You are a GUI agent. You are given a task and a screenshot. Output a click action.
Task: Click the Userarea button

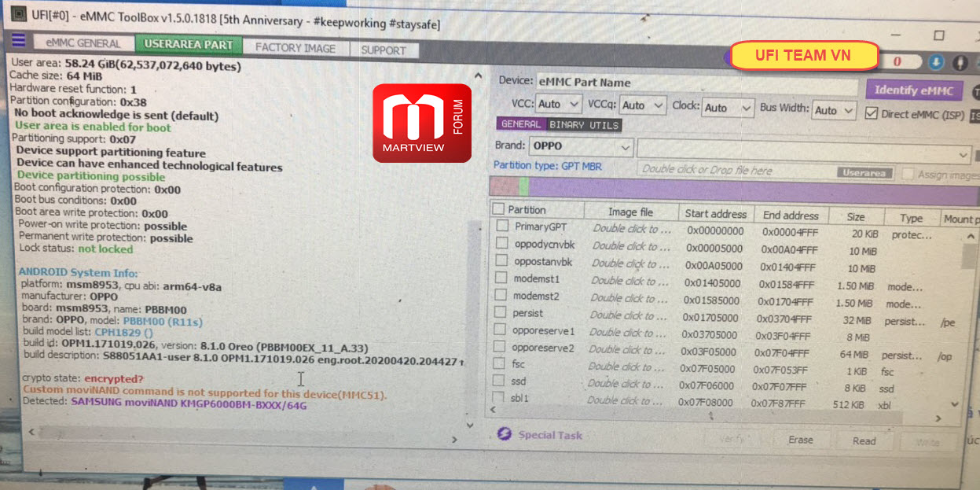865,172
